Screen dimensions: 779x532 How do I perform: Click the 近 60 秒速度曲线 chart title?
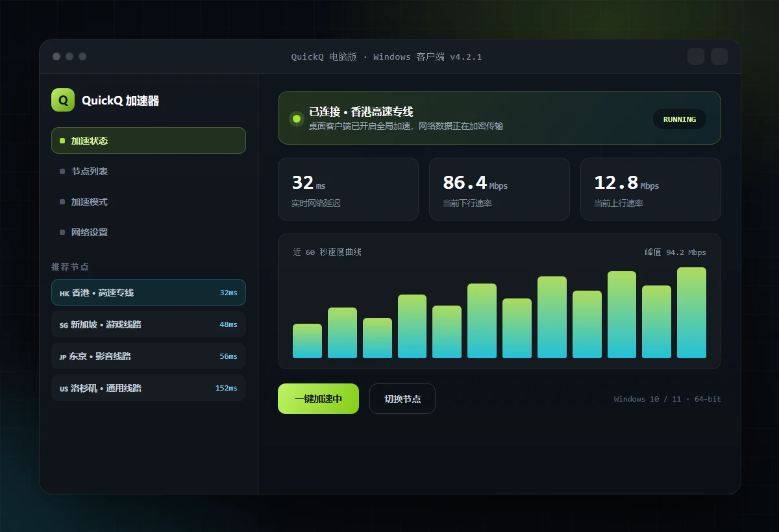[x=327, y=252]
